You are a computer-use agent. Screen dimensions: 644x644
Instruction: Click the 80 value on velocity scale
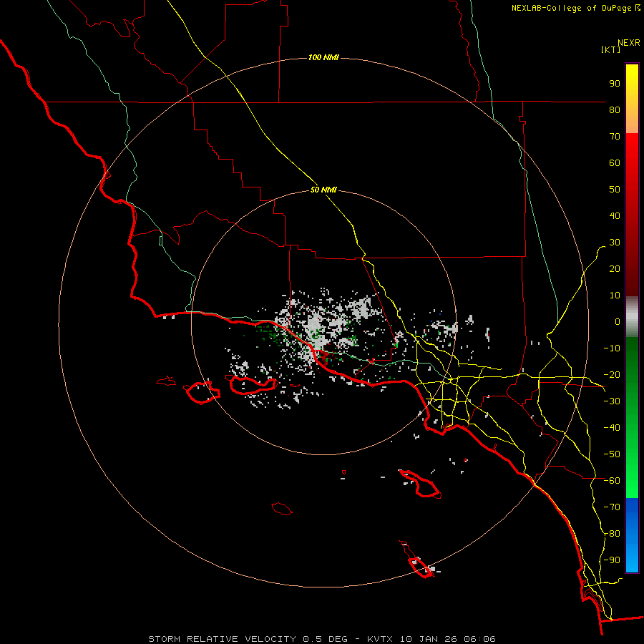coord(615,109)
